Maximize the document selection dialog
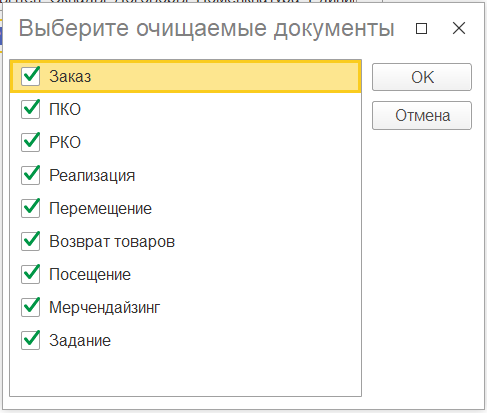Viewport: 487px width, 413px height. [x=421, y=29]
